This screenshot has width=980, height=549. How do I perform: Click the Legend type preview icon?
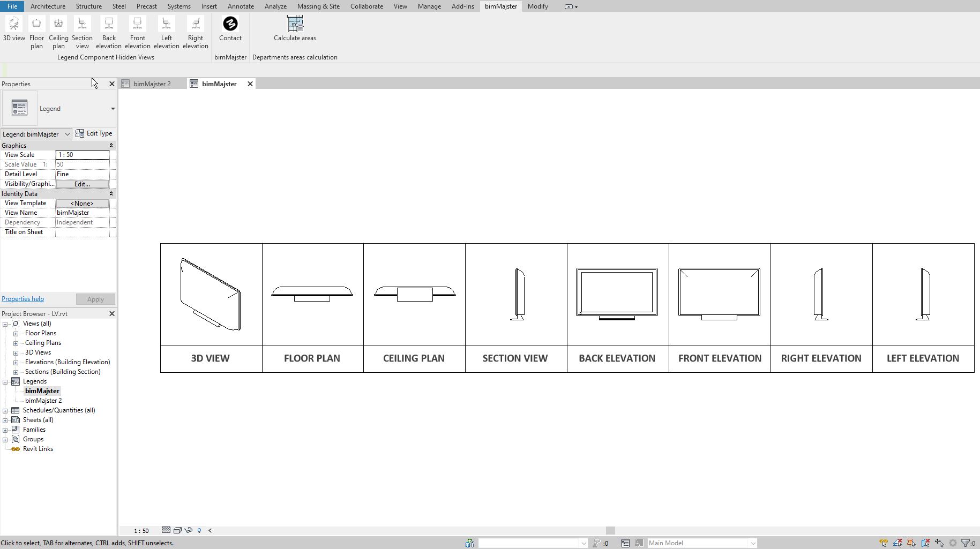19,108
